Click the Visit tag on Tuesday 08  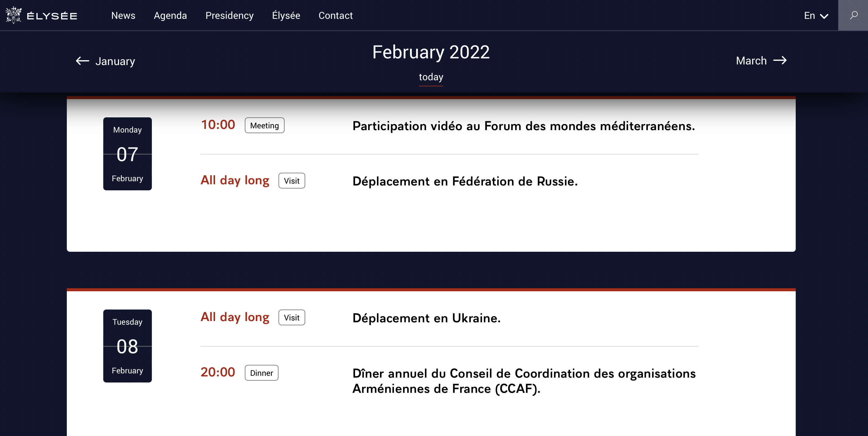coord(292,318)
